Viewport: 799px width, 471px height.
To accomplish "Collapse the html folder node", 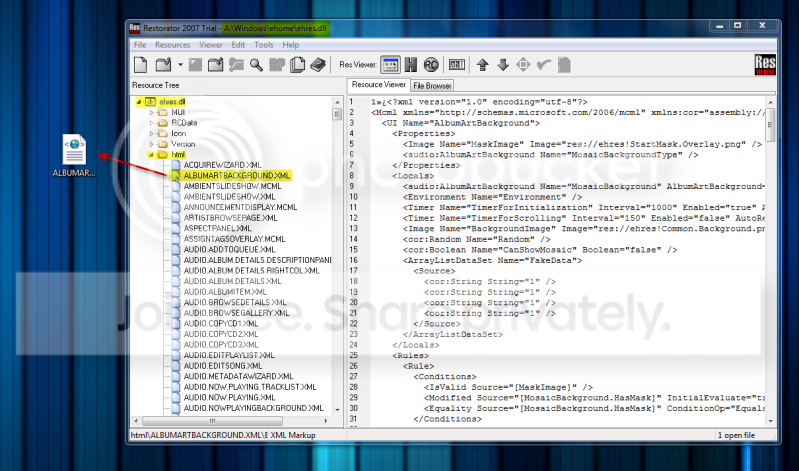I will (151, 154).
